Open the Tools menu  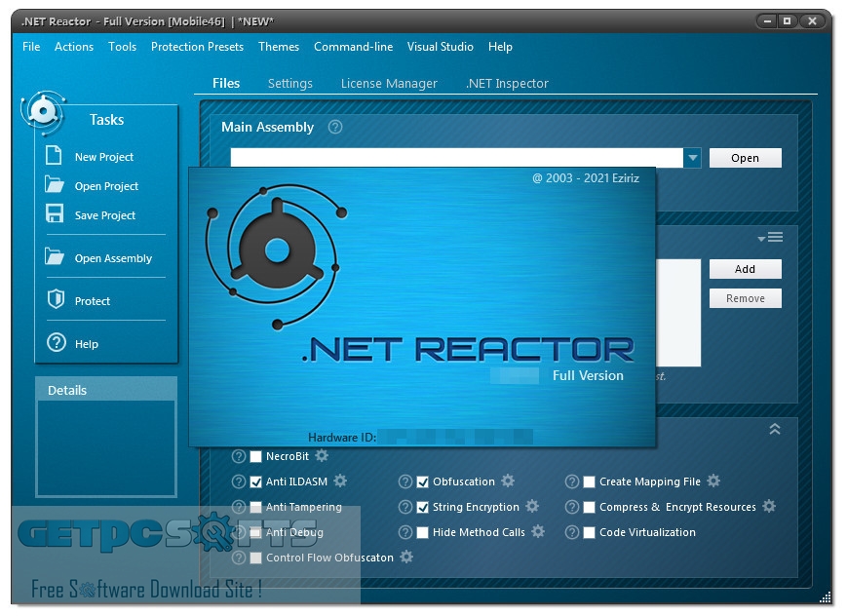122,47
